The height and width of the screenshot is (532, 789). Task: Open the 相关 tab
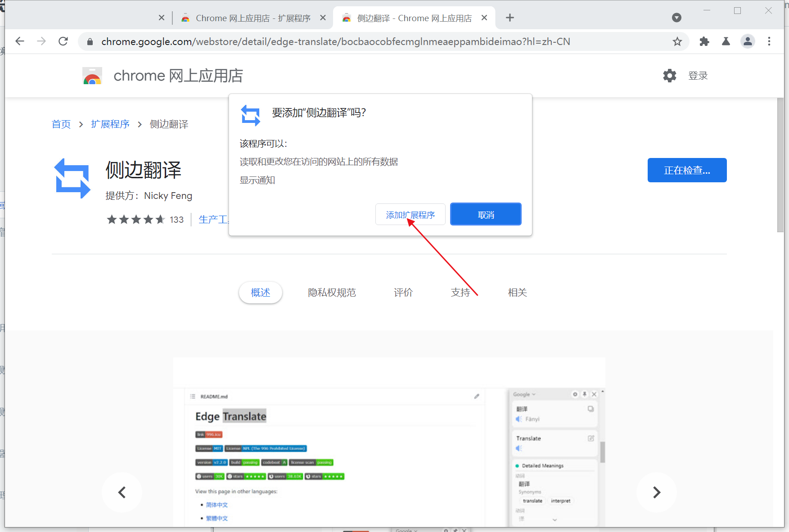(518, 293)
